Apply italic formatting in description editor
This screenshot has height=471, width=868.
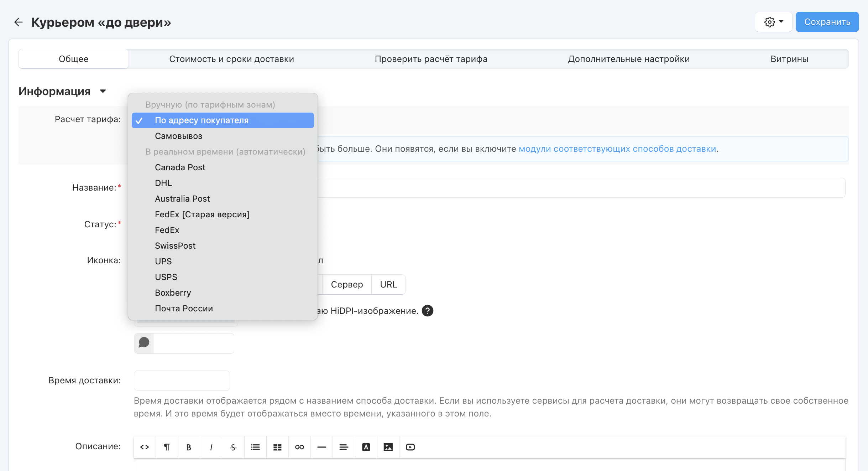211,447
